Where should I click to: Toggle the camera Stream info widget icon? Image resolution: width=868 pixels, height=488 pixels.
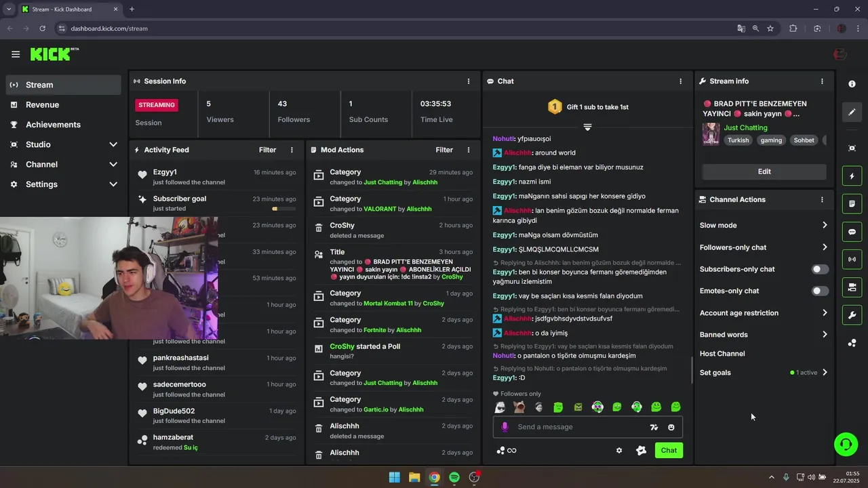pyautogui.click(x=852, y=287)
